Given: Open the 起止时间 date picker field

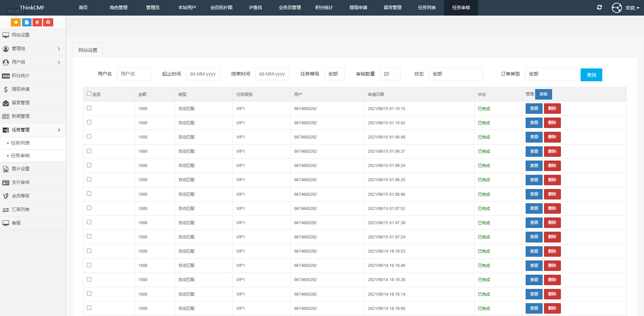Looking at the screenshot, I should (203, 74).
